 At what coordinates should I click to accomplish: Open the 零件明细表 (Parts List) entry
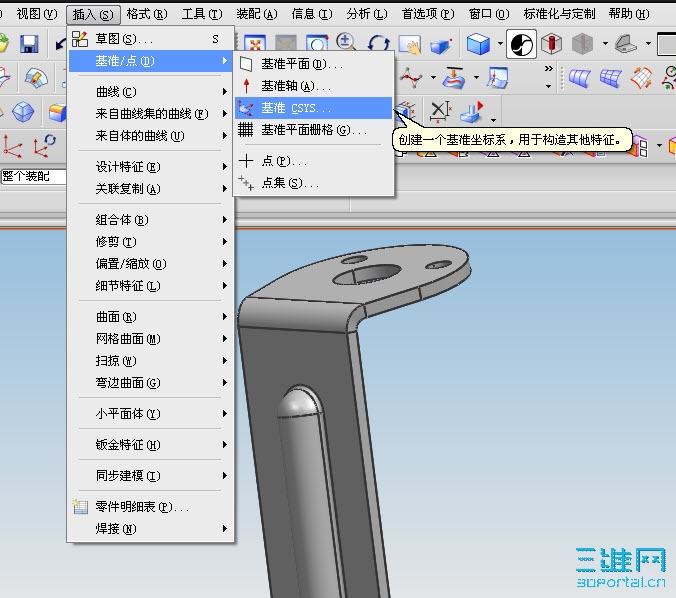151,507
